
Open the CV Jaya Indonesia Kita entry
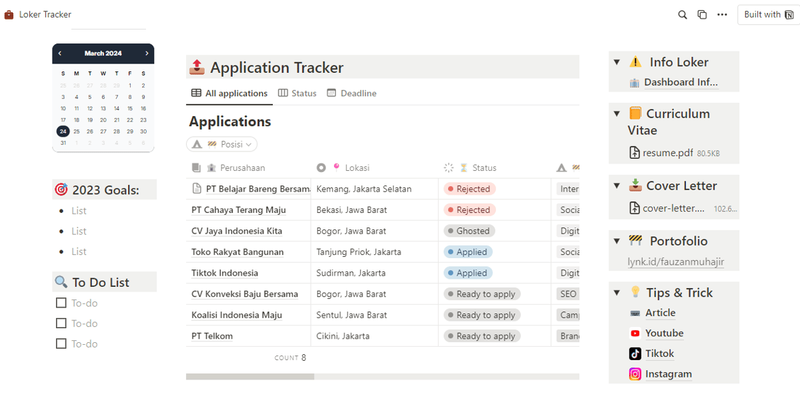click(x=237, y=231)
